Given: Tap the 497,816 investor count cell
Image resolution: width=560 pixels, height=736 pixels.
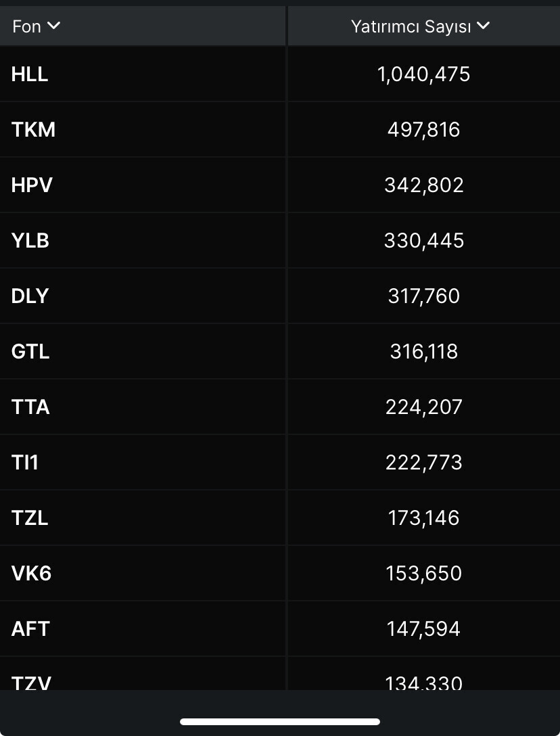Looking at the screenshot, I should coord(424,130).
